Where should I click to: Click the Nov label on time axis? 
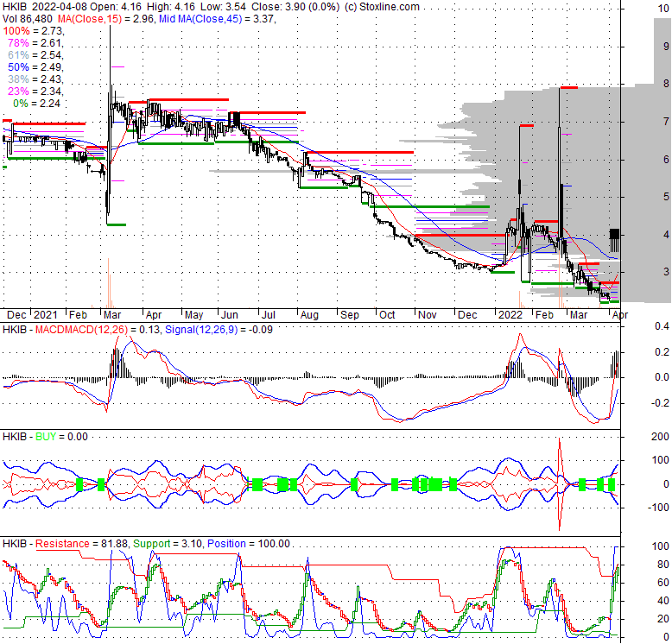[x=427, y=315]
